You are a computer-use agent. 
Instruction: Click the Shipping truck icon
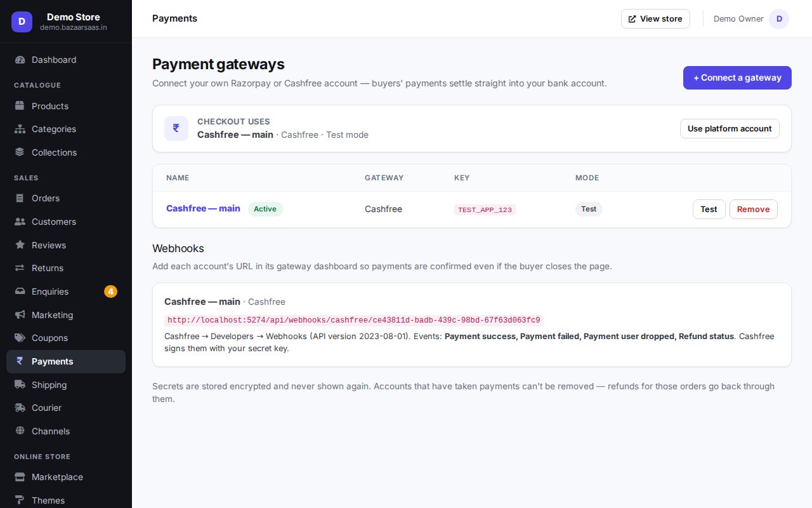(20, 385)
